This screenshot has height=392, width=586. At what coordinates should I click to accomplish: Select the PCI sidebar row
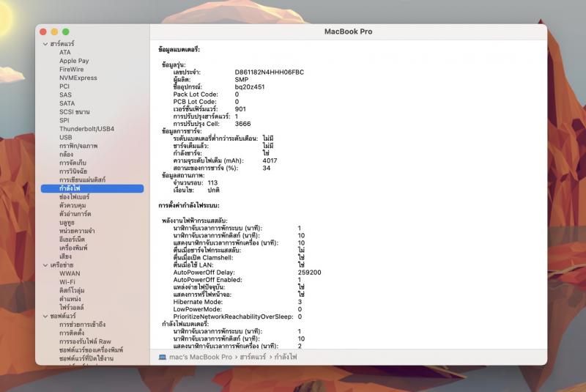pos(64,86)
